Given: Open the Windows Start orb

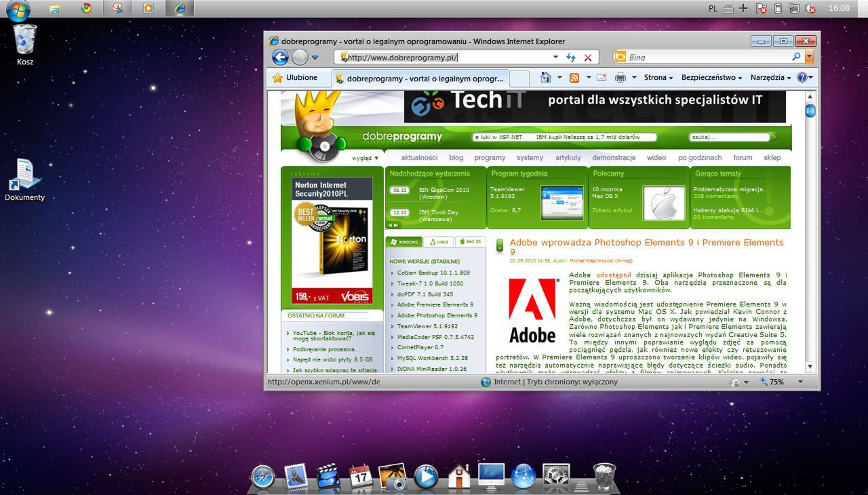Looking at the screenshot, I should tap(18, 9).
